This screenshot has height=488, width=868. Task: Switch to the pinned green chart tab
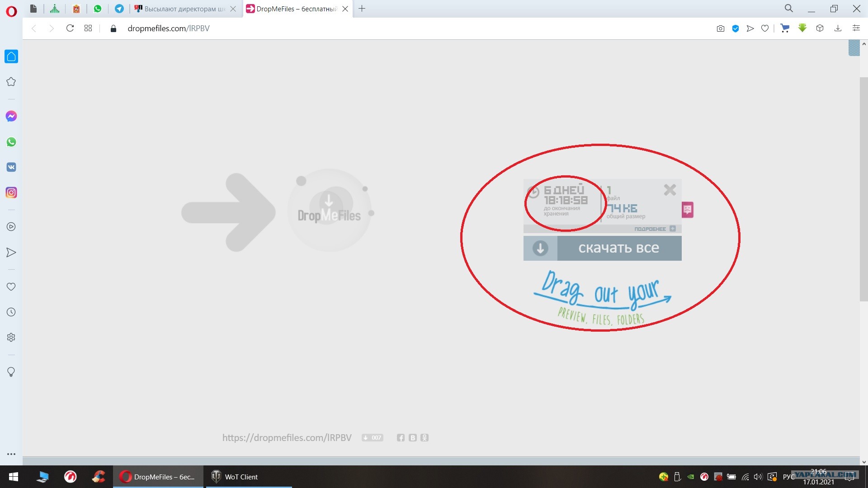pyautogui.click(x=55, y=9)
